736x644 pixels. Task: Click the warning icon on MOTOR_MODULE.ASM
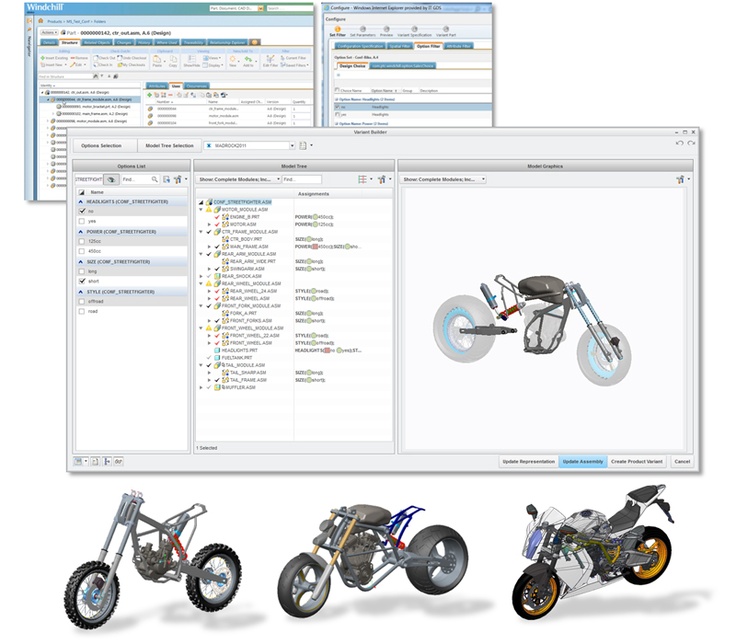209,209
